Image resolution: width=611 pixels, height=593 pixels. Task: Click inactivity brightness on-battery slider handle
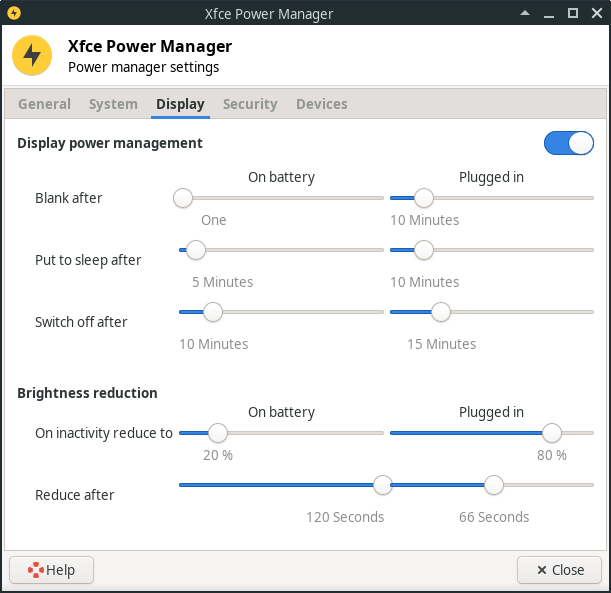tap(218, 433)
